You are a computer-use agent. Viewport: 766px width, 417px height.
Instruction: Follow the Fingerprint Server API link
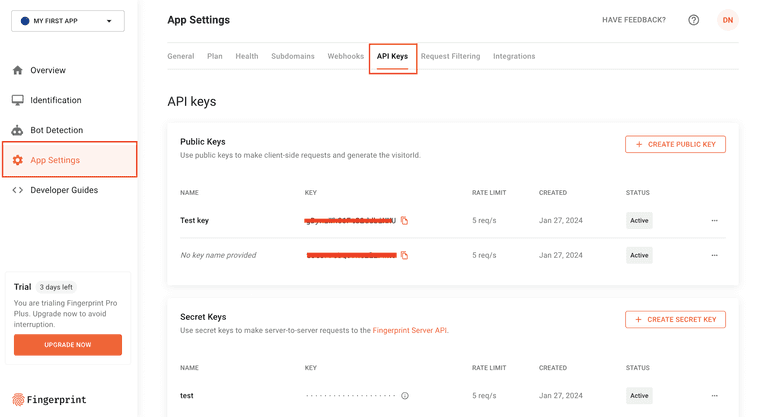(409, 330)
